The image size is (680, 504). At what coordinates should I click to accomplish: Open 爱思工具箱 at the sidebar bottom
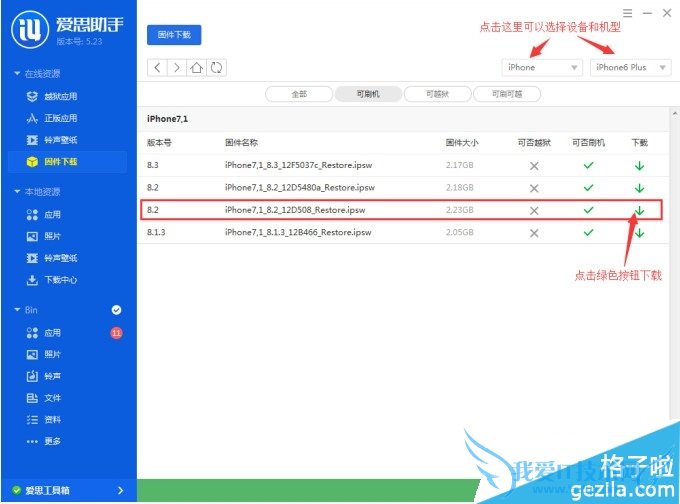68,490
